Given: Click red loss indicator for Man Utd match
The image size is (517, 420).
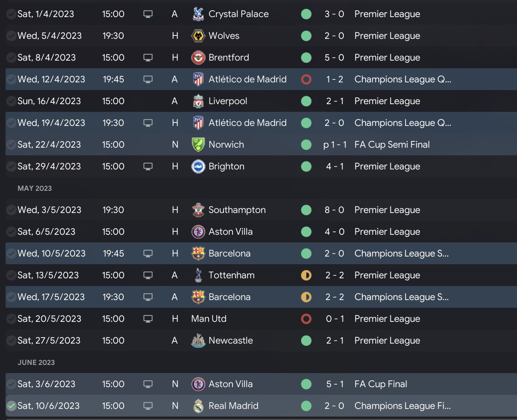Looking at the screenshot, I should [306, 319].
